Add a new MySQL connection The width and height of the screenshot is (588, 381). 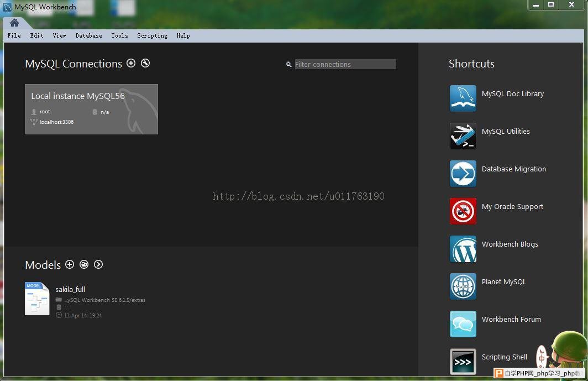(x=131, y=63)
